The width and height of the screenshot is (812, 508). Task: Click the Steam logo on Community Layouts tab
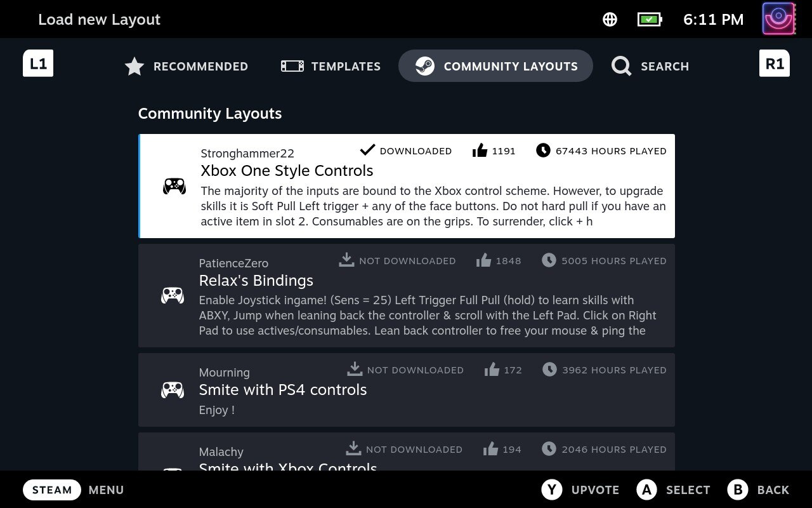(425, 66)
